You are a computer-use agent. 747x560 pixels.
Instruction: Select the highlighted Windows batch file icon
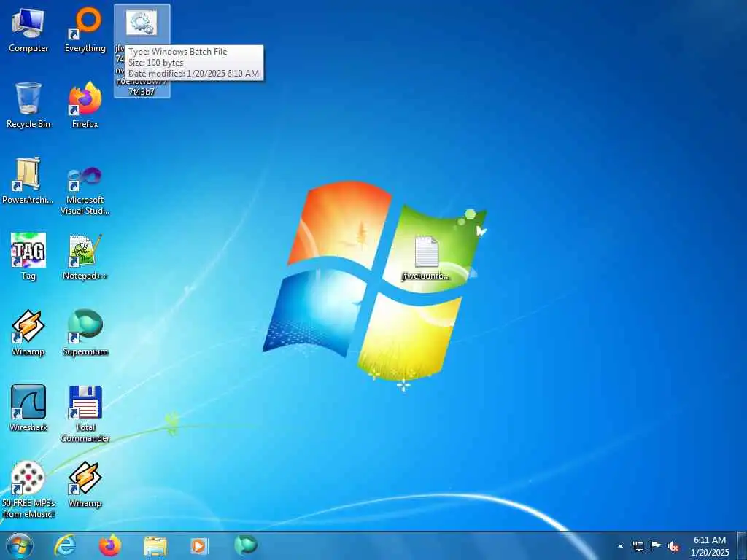coord(142,23)
